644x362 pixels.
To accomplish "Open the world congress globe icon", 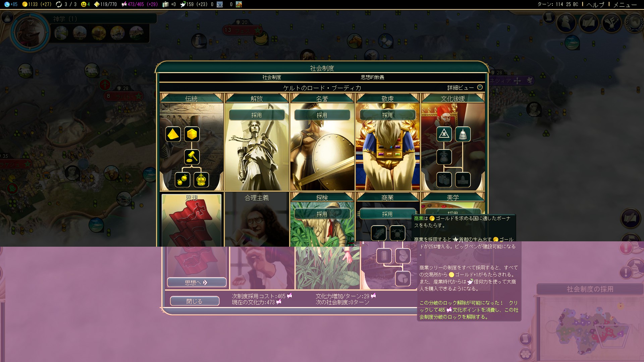I will tap(634, 23).
